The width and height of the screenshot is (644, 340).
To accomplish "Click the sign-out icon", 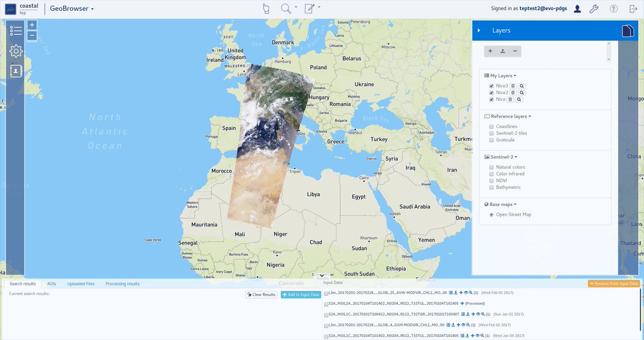I will coord(633,9).
